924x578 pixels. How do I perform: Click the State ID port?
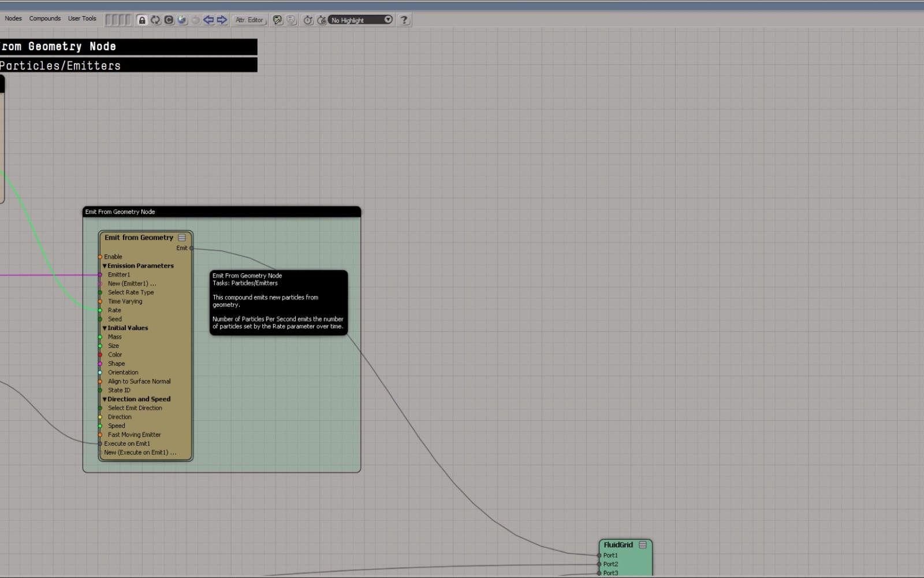point(100,390)
